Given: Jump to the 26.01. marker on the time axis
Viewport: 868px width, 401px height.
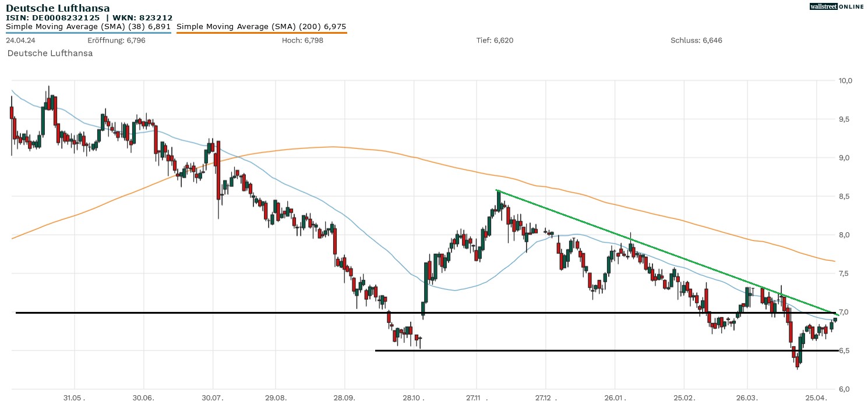Looking at the screenshot, I should (x=615, y=398).
